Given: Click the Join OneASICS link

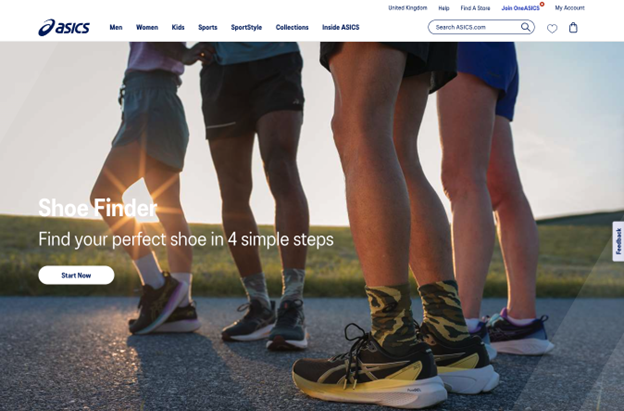Looking at the screenshot, I should click(520, 8).
